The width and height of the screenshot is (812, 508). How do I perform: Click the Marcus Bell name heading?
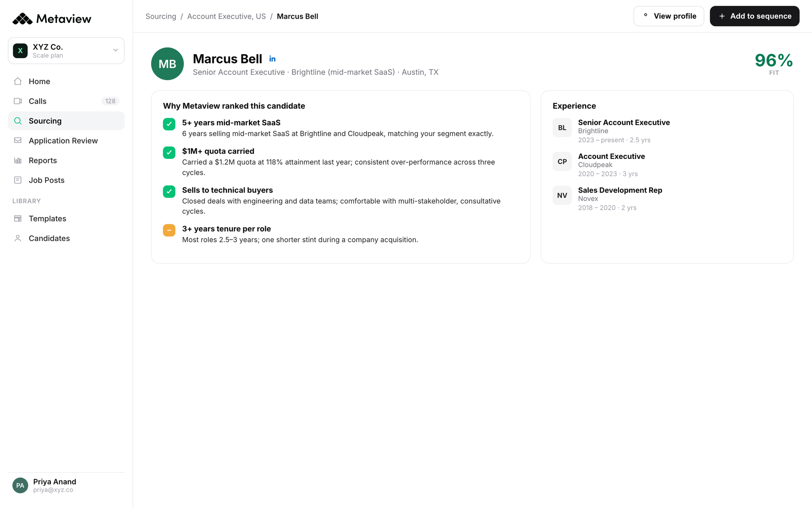pyautogui.click(x=227, y=59)
